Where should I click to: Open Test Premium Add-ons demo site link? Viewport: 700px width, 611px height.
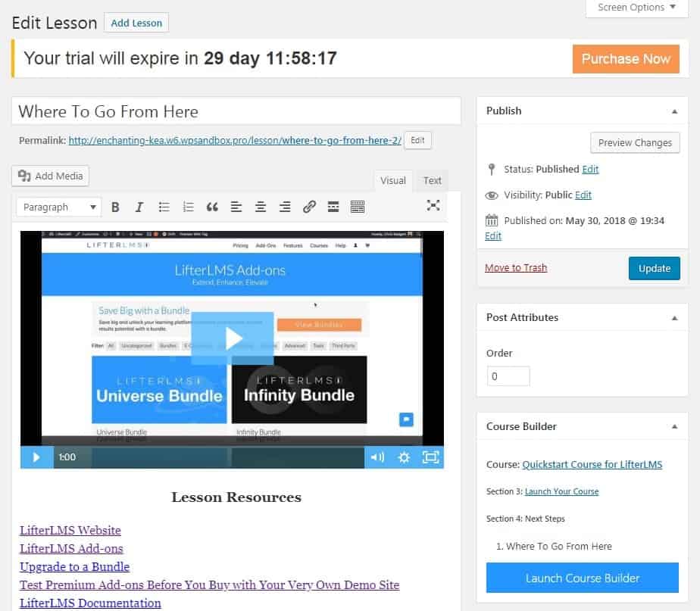click(209, 585)
